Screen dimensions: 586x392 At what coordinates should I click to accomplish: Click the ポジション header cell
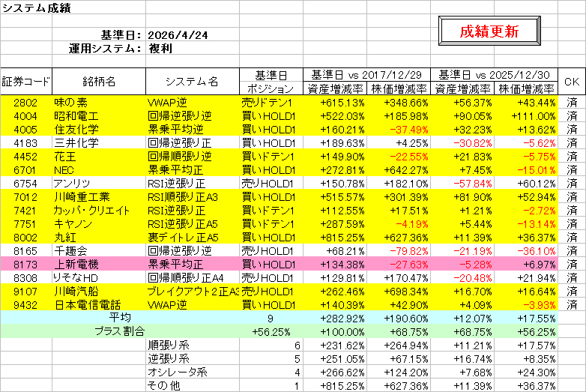pos(271,88)
